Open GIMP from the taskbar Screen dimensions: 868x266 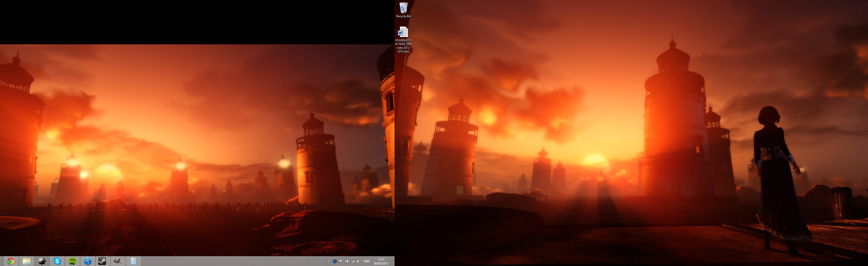[117, 261]
